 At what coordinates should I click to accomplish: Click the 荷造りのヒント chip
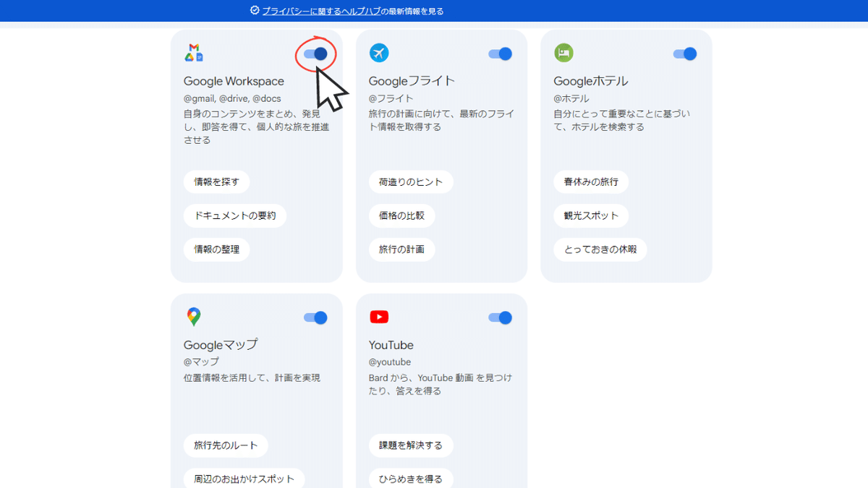(x=411, y=181)
